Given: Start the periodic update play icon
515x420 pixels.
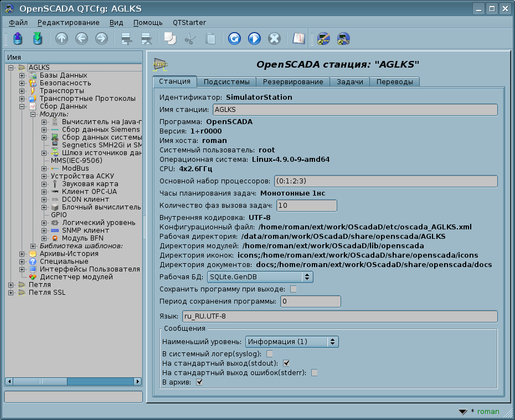Looking at the screenshot, I should click(x=254, y=39).
